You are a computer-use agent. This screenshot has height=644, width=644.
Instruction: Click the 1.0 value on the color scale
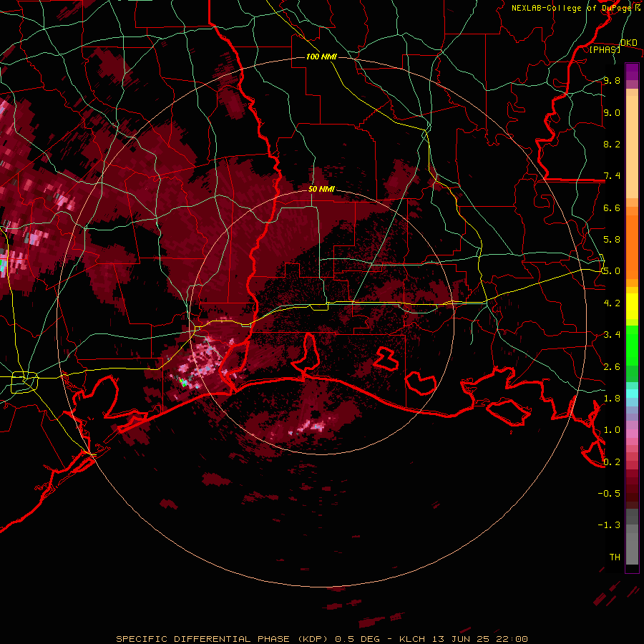(x=612, y=430)
